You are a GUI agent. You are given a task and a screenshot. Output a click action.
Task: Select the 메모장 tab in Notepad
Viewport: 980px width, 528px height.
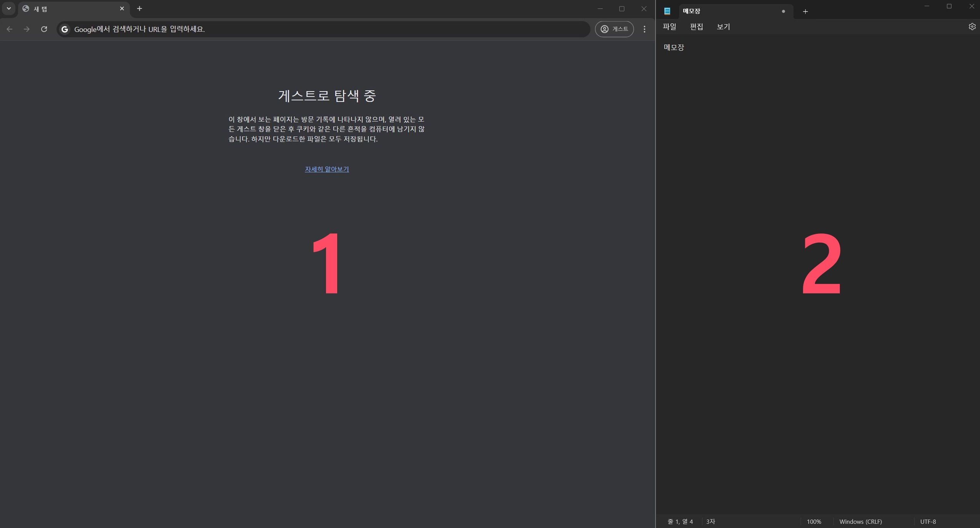click(724, 11)
